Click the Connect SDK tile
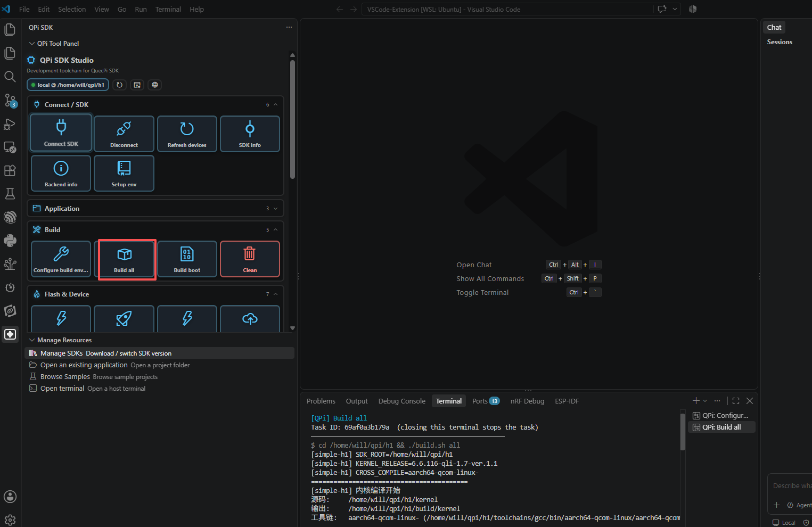Viewport: 812px width, 527px height. click(x=61, y=133)
